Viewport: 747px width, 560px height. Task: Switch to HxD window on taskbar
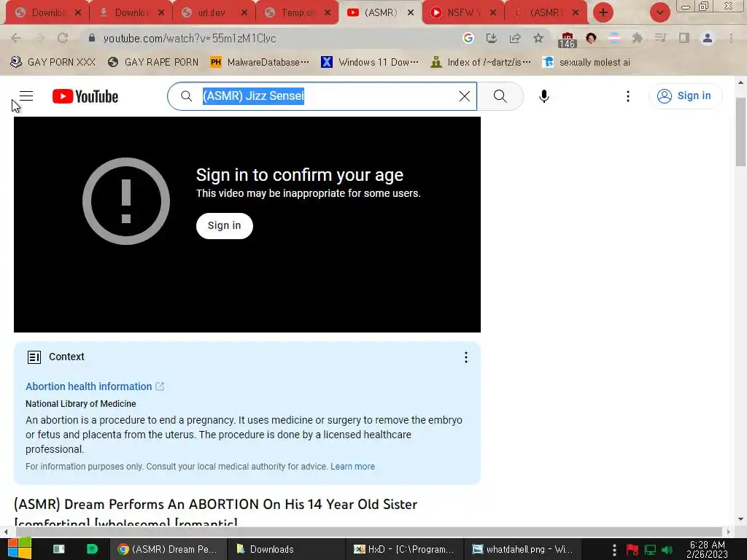(x=404, y=549)
